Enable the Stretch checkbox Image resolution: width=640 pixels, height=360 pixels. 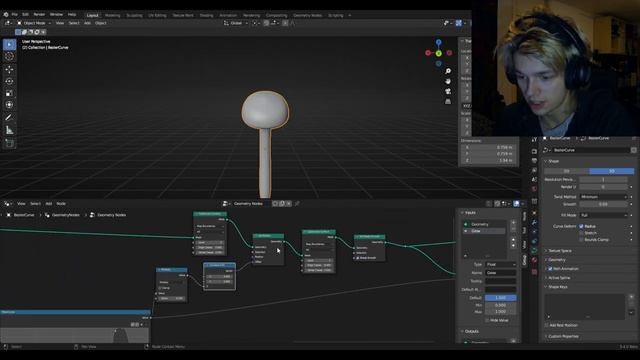[x=581, y=233]
